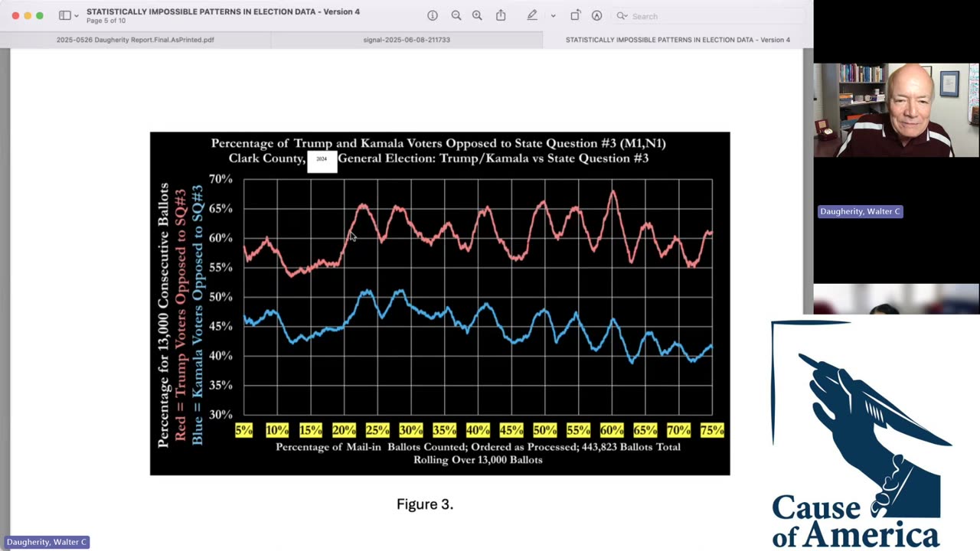Show the document inspector info
Viewport: 980px width, 551px height.
(x=433, y=15)
